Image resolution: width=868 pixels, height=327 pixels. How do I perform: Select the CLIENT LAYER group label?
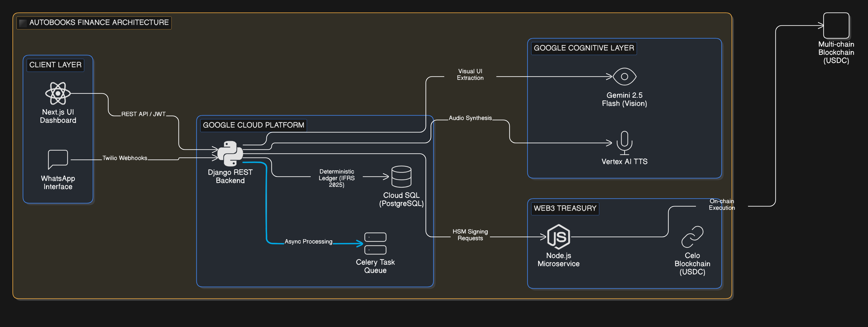pos(55,65)
